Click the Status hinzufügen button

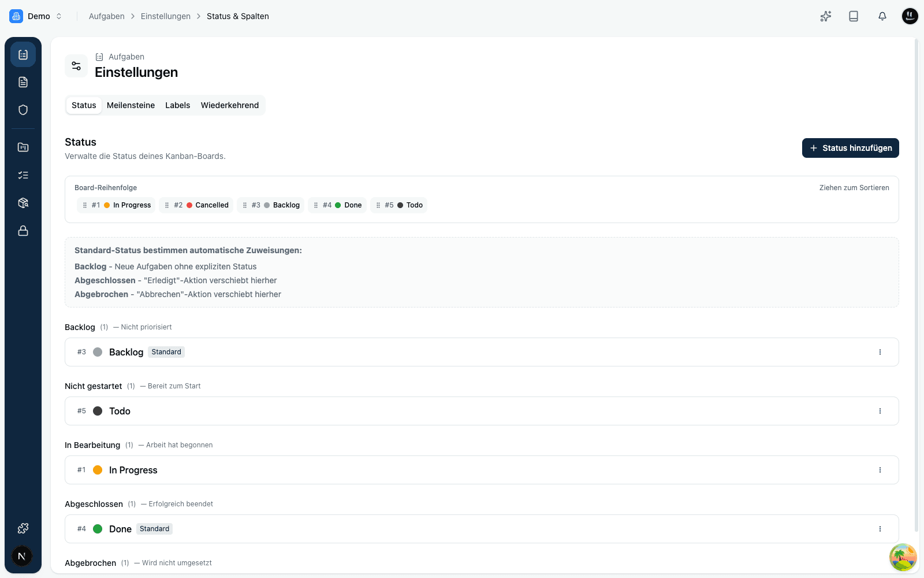click(x=850, y=148)
